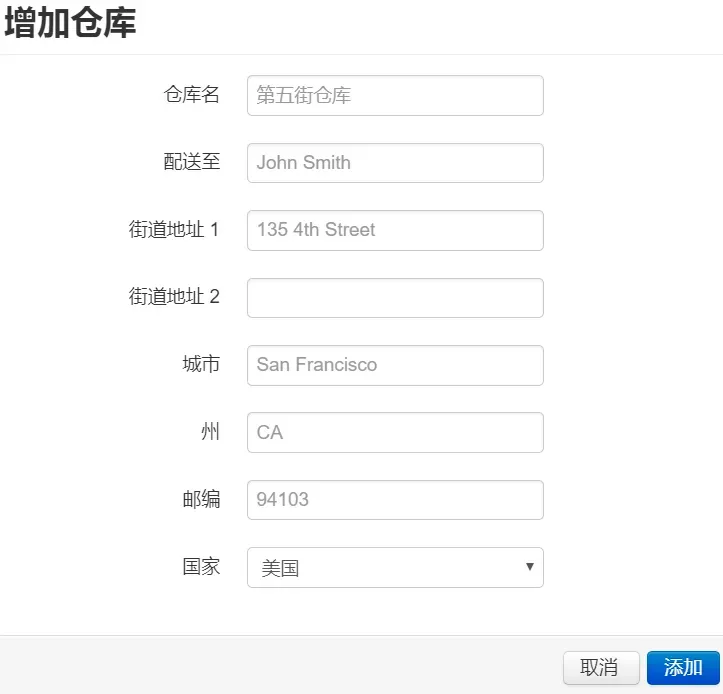Focus the 城市 input field
The height and width of the screenshot is (694, 723).
[x=395, y=365]
